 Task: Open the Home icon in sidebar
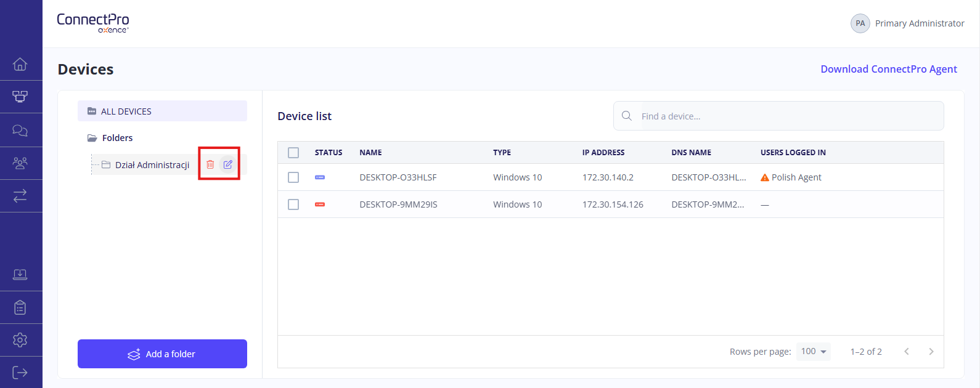20,64
